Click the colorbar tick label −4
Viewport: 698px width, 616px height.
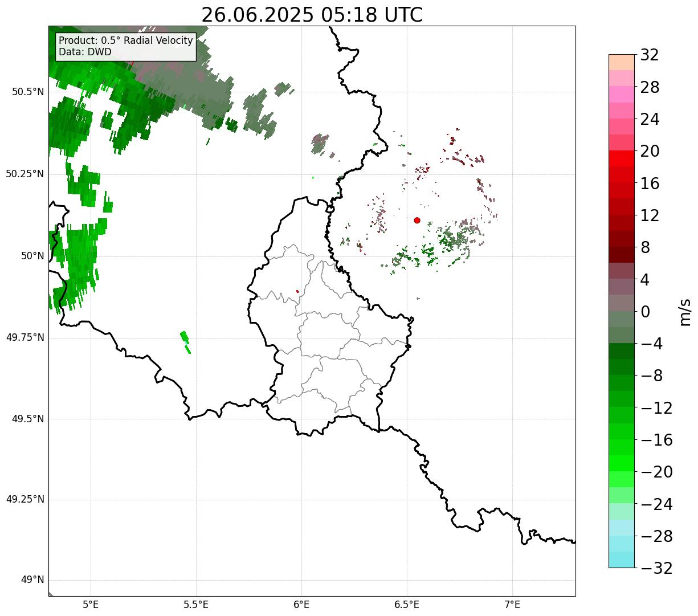pos(651,344)
